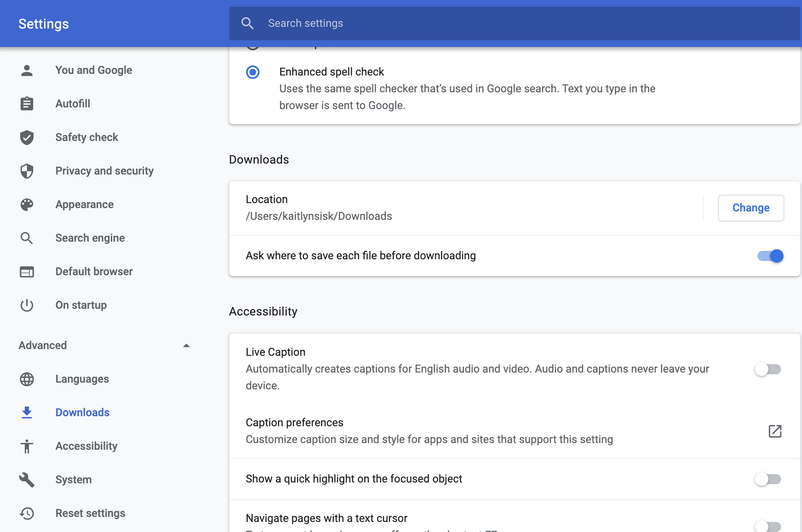Open Safety check section
Viewport: 802px width, 532px height.
tap(86, 137)
